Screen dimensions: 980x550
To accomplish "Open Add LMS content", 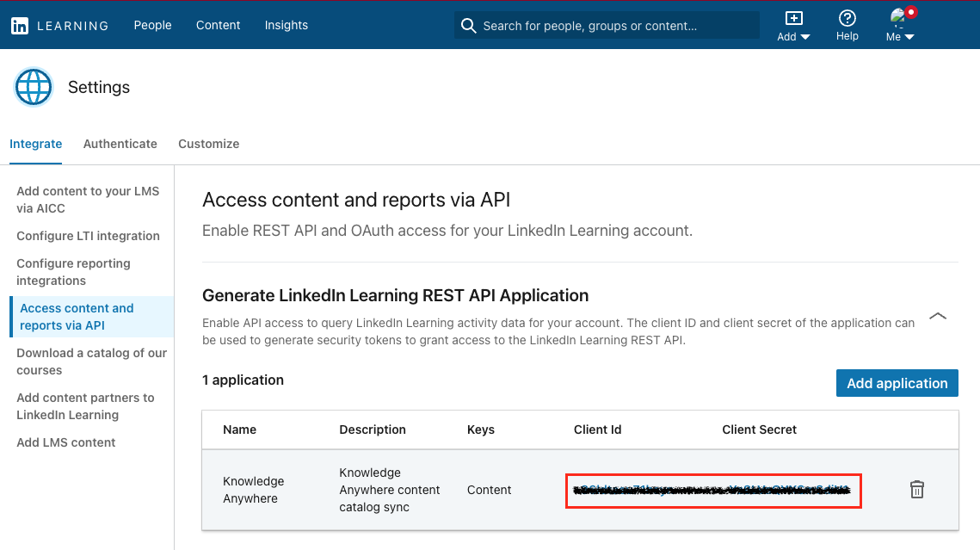I will (66, 442).
